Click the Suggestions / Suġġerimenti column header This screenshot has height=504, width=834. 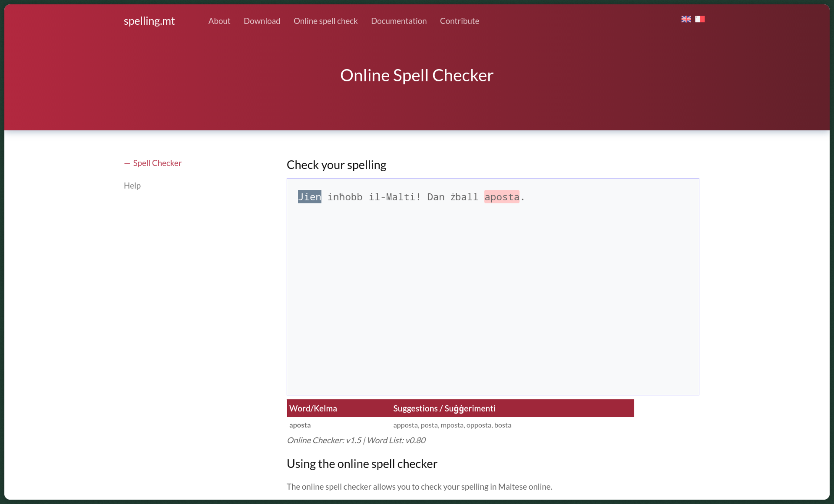tap(444, 408)
